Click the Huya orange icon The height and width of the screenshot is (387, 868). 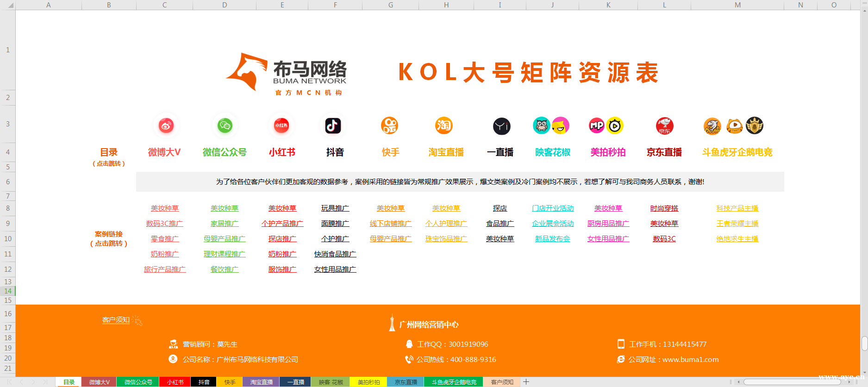[x=735, y=126]
